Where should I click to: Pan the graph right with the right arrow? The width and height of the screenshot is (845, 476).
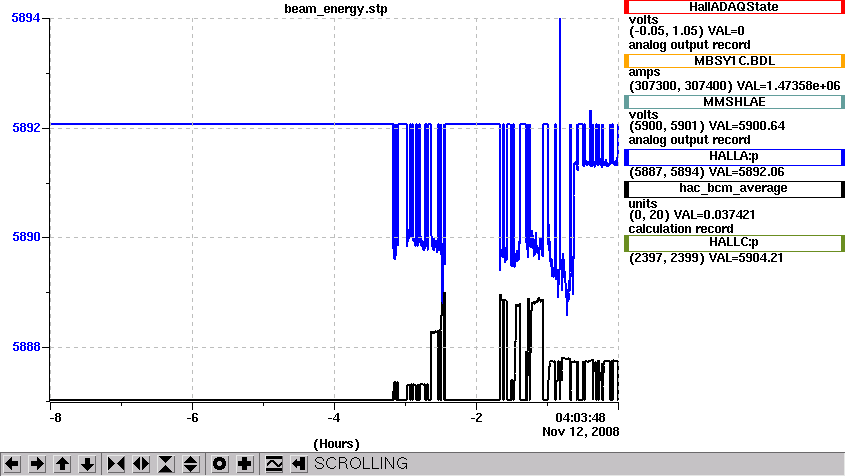[37, 464]
